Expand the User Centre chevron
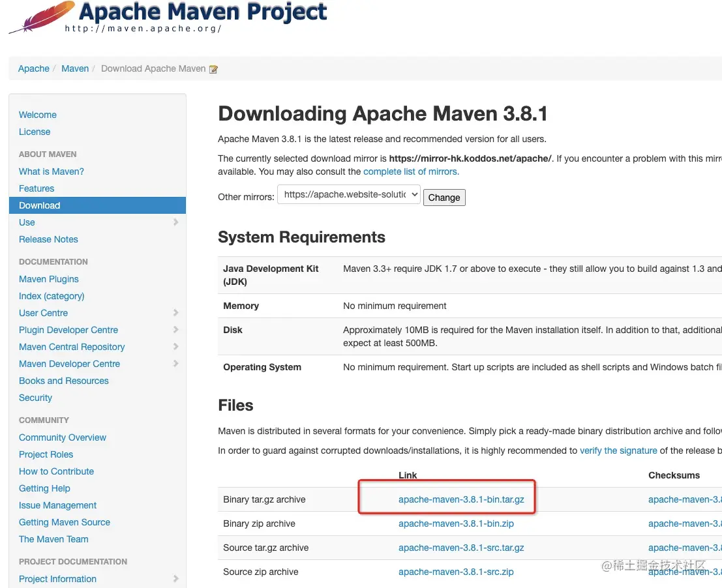 click(x=175, y=313)
